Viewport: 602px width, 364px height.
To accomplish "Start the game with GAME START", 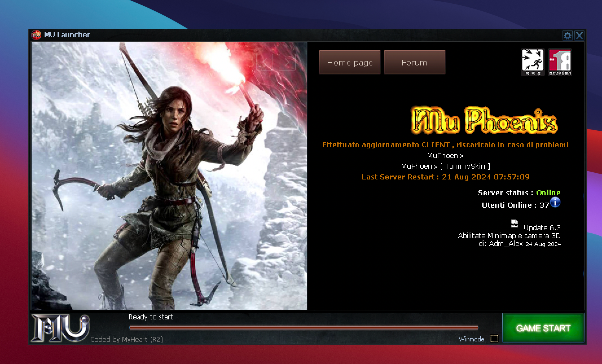I will (543, 328).
